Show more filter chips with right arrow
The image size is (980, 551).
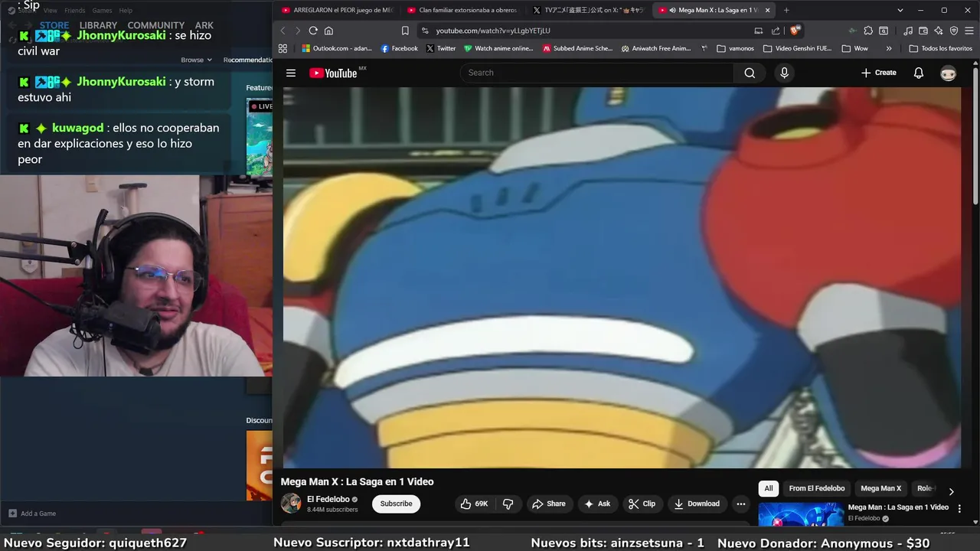952,491
